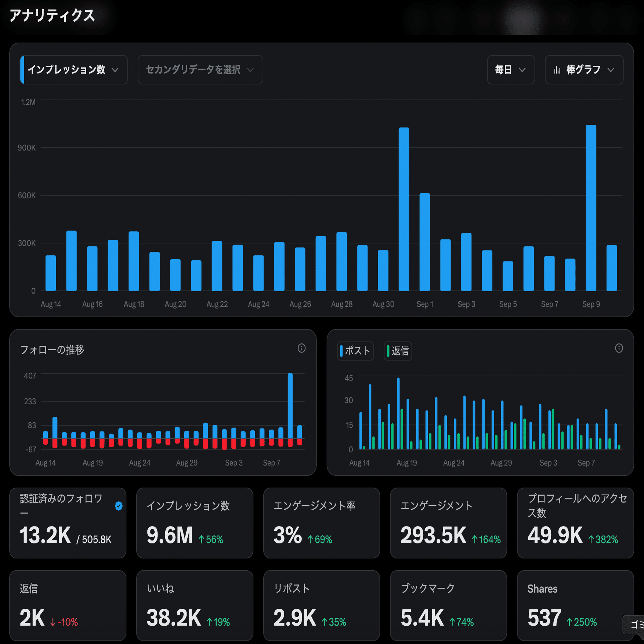Click the info icon in フォローの推移 card

(x=301, y=348)
